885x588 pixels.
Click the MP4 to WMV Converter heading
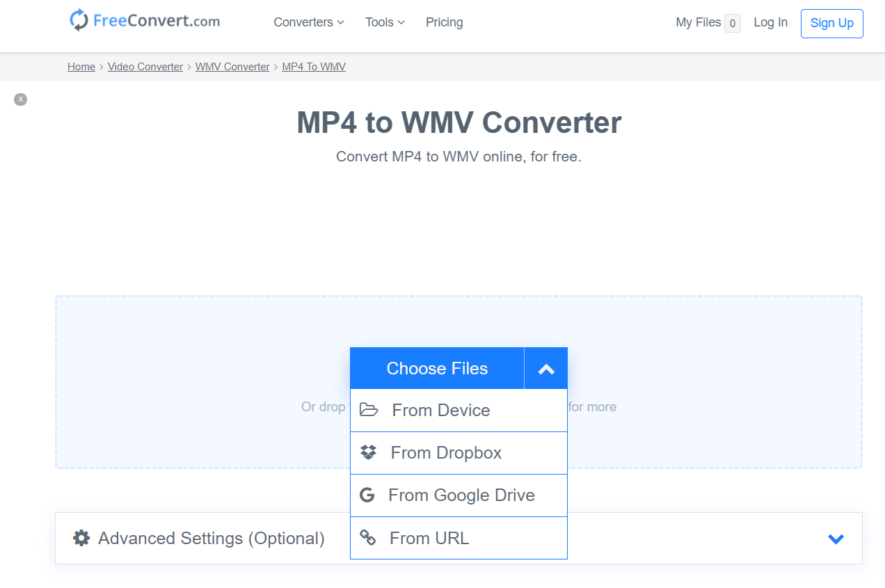[x=459, y=122]
